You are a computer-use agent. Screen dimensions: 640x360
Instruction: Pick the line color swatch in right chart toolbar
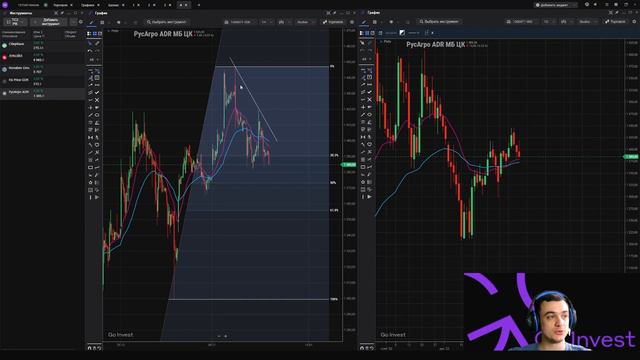pyautogui.click(x=402, y=33)
